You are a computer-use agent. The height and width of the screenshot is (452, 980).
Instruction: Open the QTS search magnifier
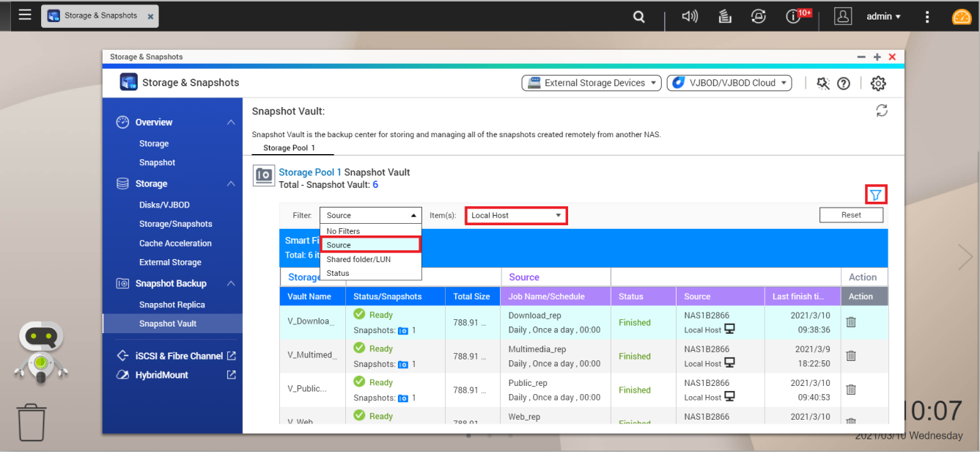coord(639,16)
